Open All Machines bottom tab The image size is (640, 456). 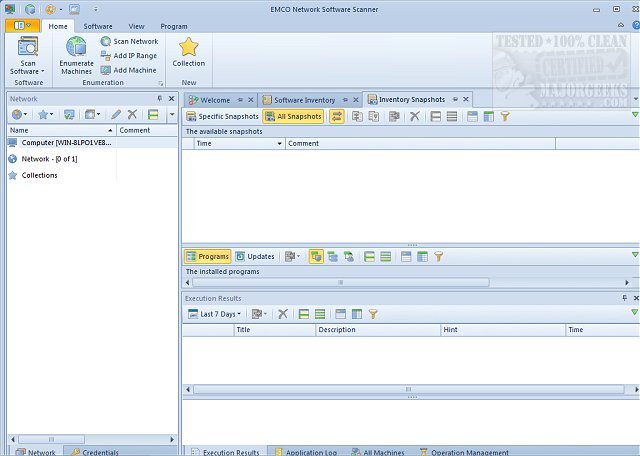[x=378, y=452]
